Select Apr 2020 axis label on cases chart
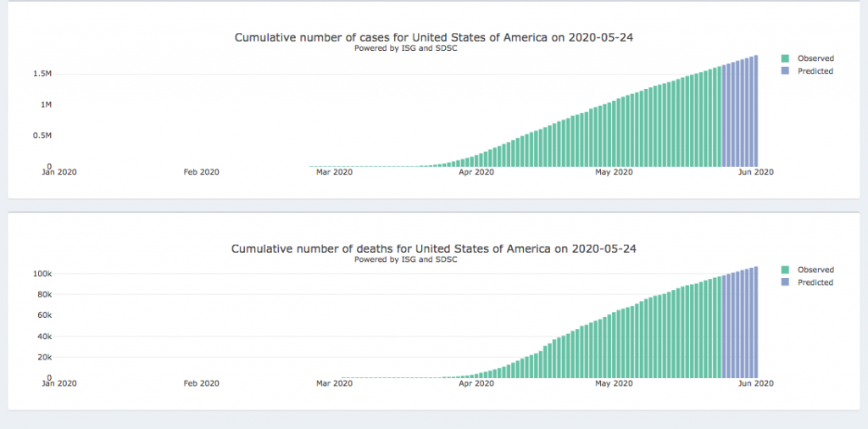Image resolution: width=868 pixels, height=429 pixels. coord(476,172)
